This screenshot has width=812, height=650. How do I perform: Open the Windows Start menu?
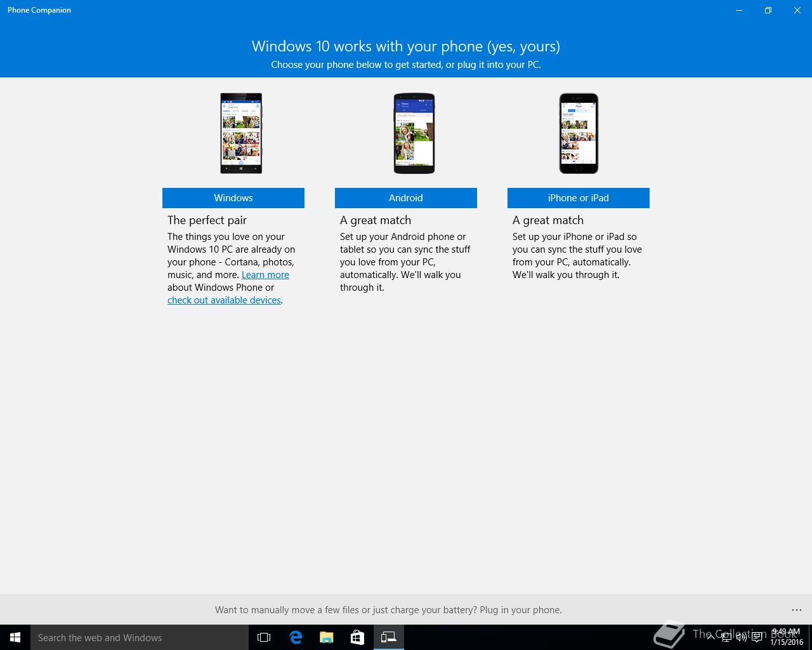tap(15, 637)
